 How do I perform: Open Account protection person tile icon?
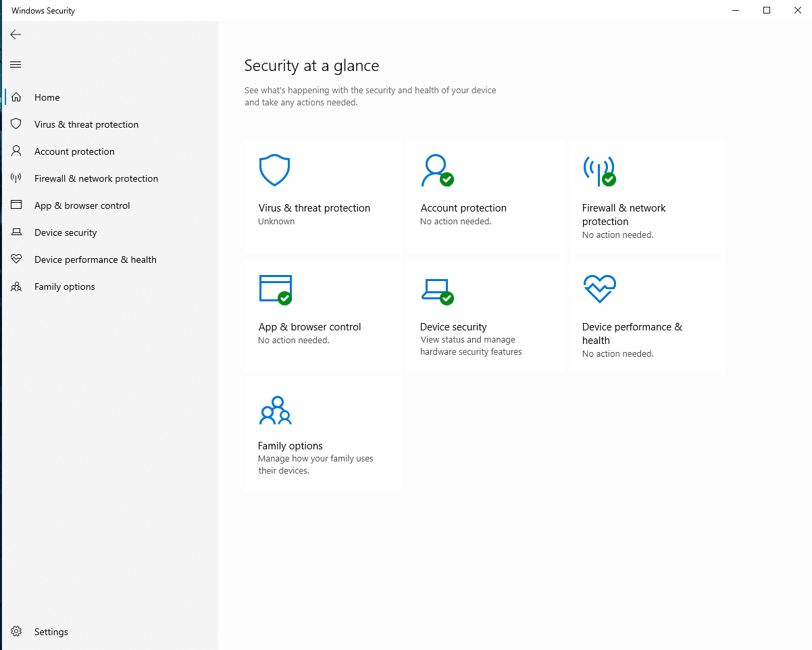click(x=436, y=170)
